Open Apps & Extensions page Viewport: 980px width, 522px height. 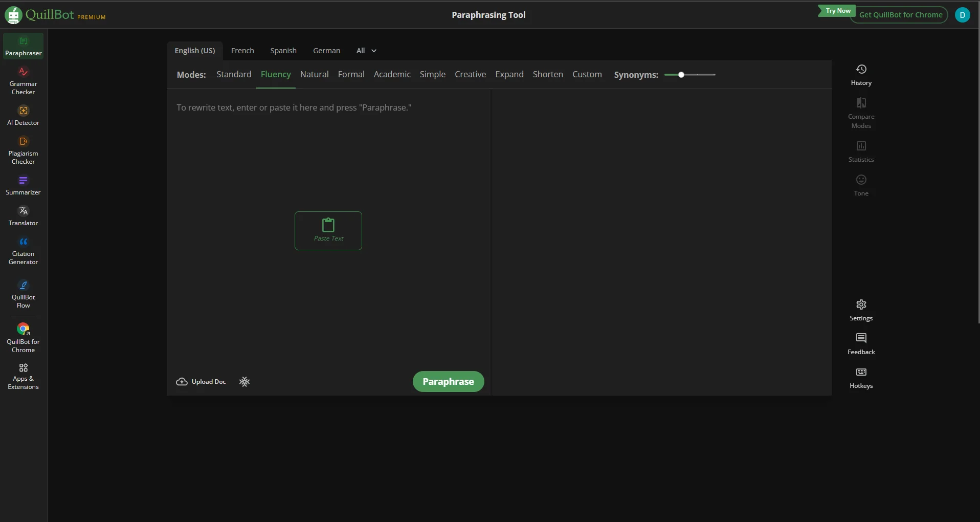coord(24,376)
